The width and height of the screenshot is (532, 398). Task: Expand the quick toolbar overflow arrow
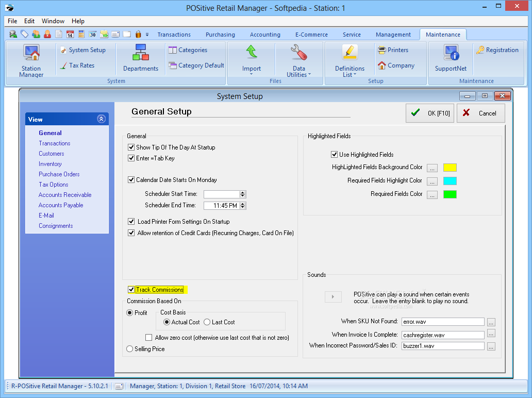point(147,34)
